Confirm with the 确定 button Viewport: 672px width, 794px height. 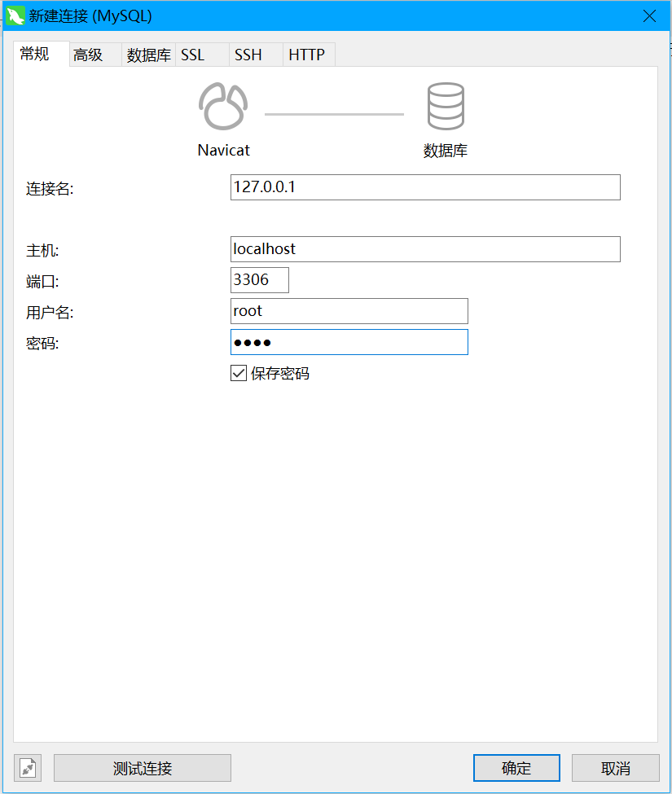coord(516,768)
